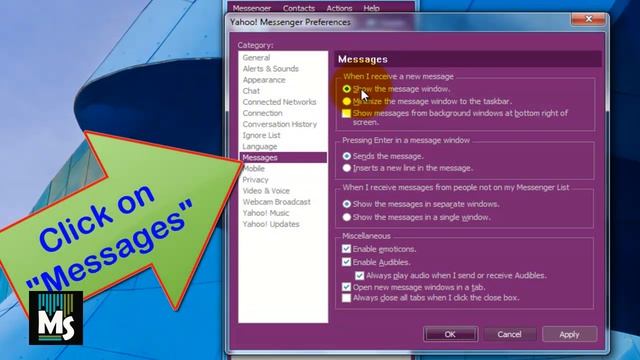640x360 pixels.
Task: Select 'Show the messages in a single window'
Action: click(x=347, y=217)
